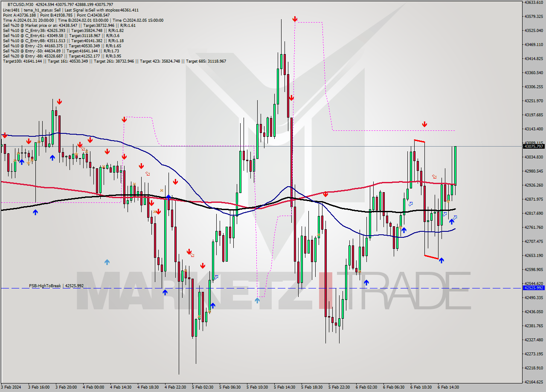Click the '6 Feb 14:30' time axis label
546x392 pixels.
pyautogui.click(x=448, y=387)
